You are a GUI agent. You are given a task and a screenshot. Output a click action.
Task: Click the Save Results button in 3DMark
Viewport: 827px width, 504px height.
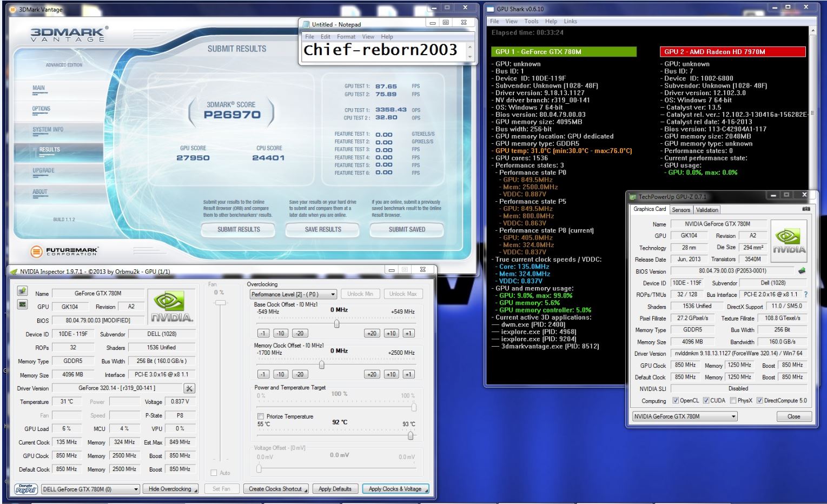coord(323,229)
